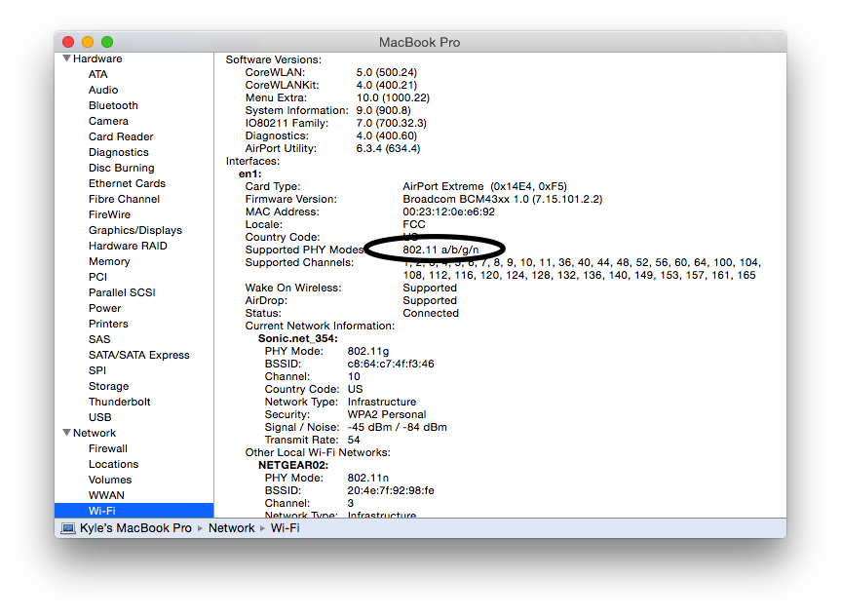Viewport: 841px width, 616px height.
Task: Select SPI in the sidebar
Action: pyautogui.click(x=97, y=369)
